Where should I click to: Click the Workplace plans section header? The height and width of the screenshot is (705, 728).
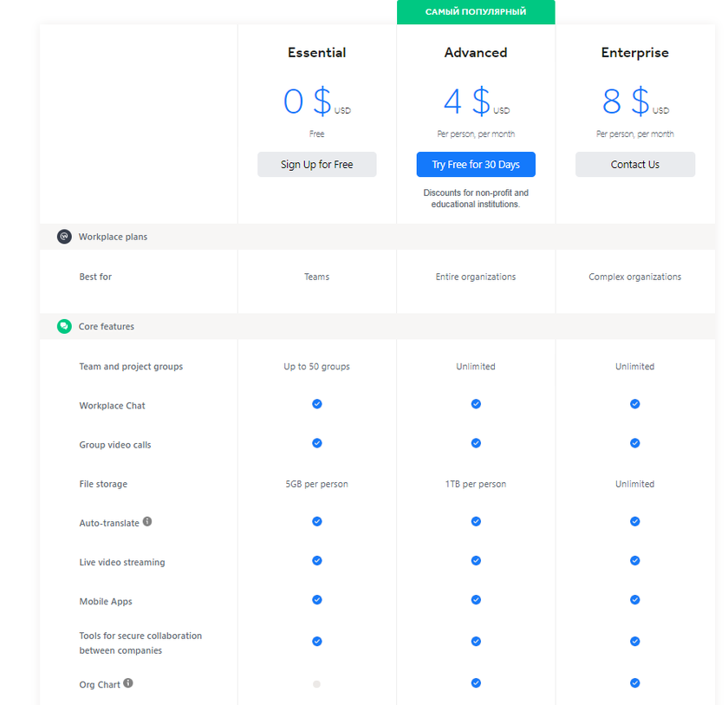(113, 237)
